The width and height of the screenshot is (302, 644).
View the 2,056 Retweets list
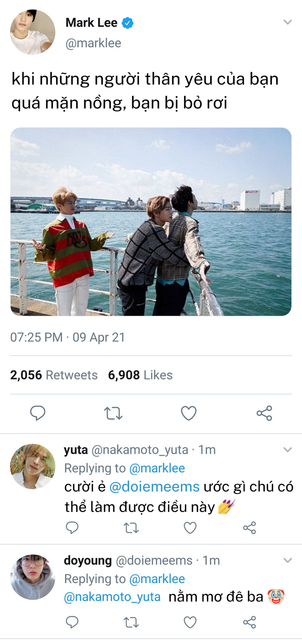click(x=54, y=375)
